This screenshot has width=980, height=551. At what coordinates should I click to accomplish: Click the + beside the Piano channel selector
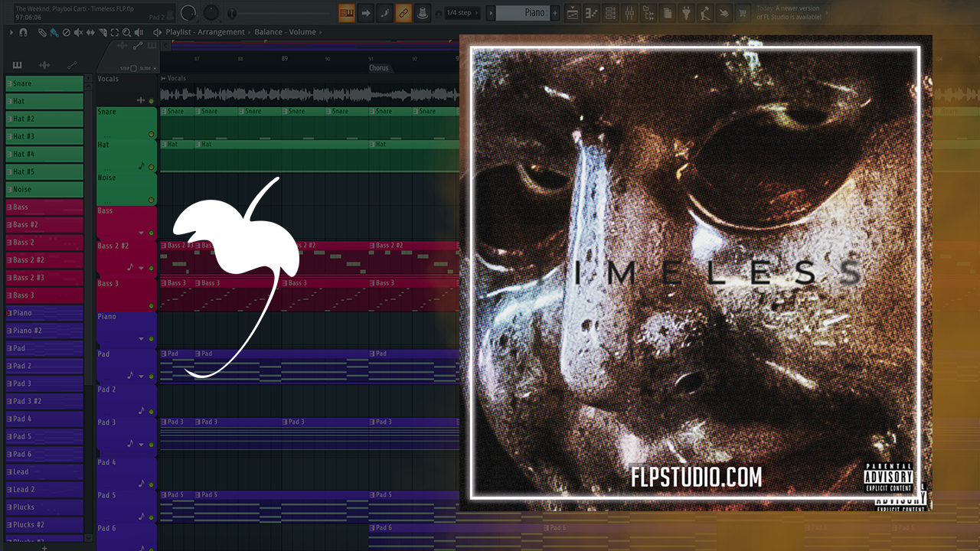click(x=556, y=13)
